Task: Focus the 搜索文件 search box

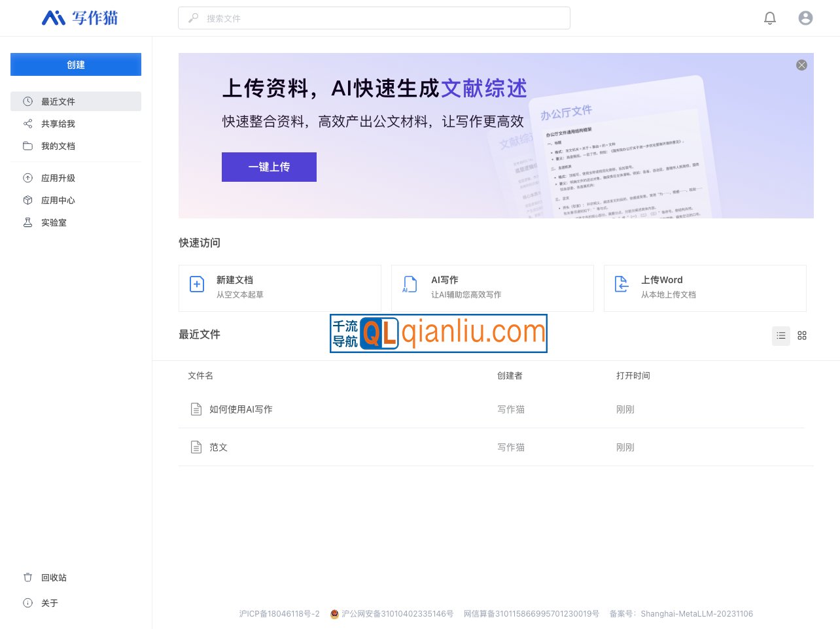Action: (374, 18)
